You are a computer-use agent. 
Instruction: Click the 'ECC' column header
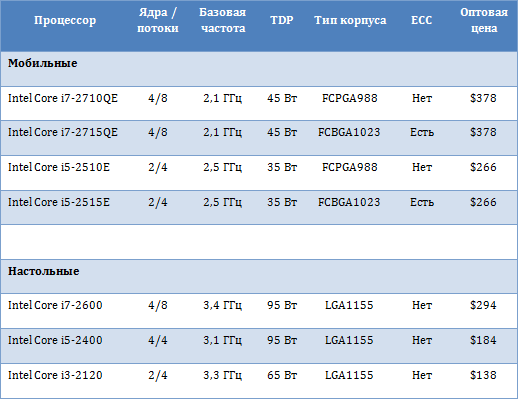(x=421, y=20)
